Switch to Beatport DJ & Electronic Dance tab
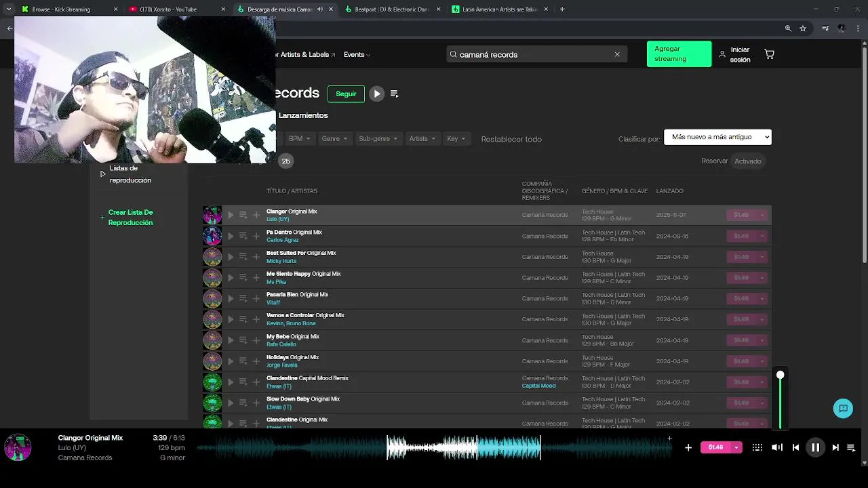 (392, 9)
